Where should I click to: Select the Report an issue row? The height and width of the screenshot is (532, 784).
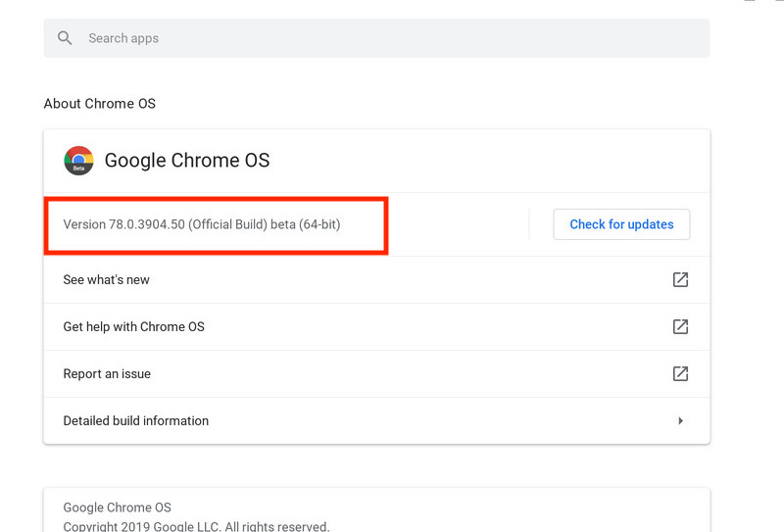[x=376, y=373]
